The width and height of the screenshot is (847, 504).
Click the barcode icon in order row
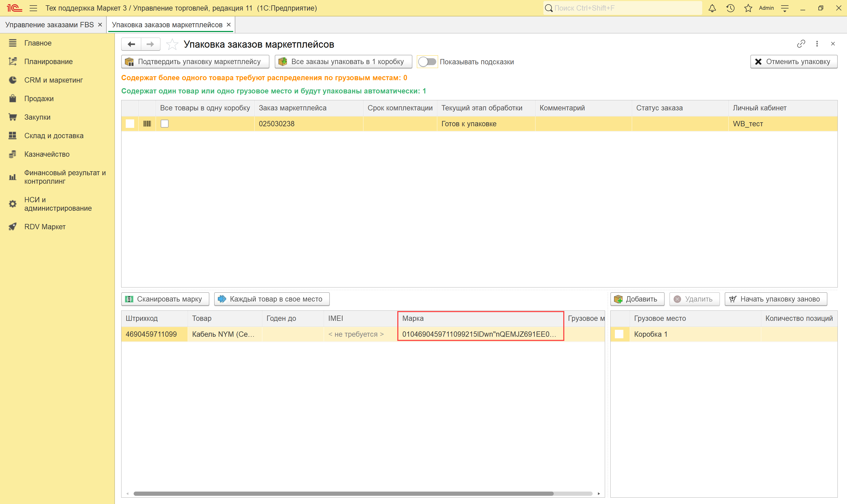[147, 124]
